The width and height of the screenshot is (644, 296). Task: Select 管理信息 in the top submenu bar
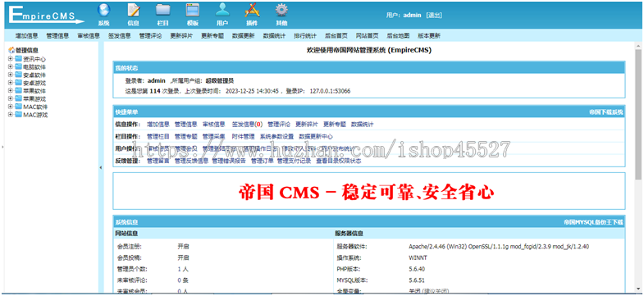57,36
